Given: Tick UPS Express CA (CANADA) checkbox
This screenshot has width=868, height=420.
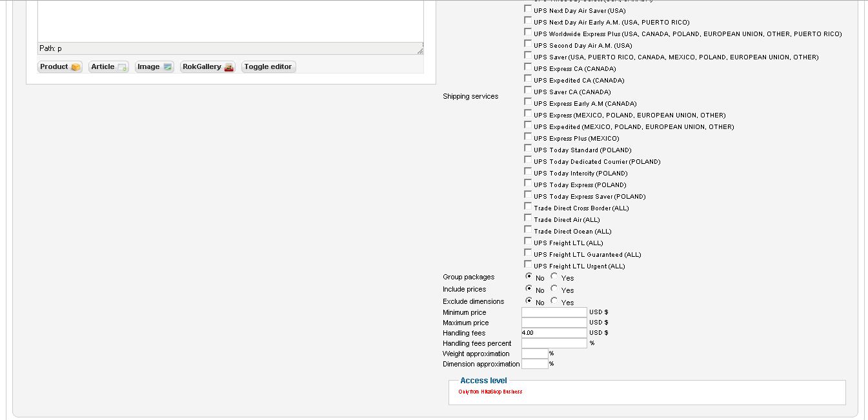Looking at the screenshot, I should pos(528,68).
